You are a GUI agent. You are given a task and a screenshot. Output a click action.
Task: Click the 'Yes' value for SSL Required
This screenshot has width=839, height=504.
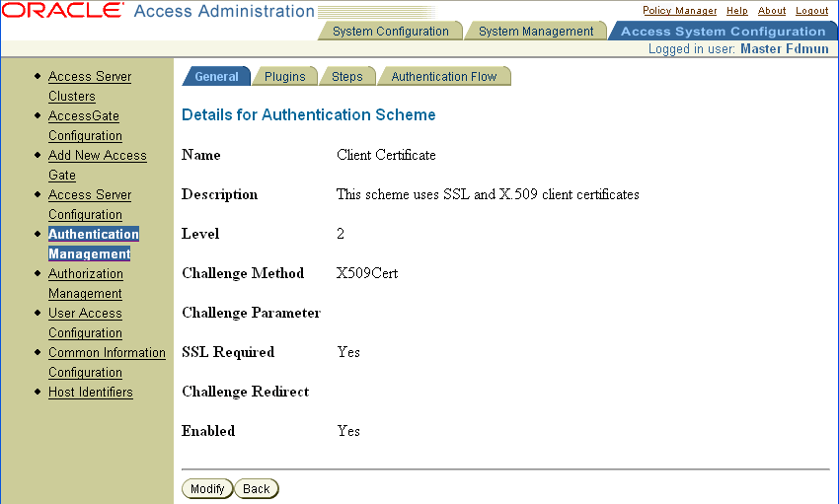click(348, 352)
